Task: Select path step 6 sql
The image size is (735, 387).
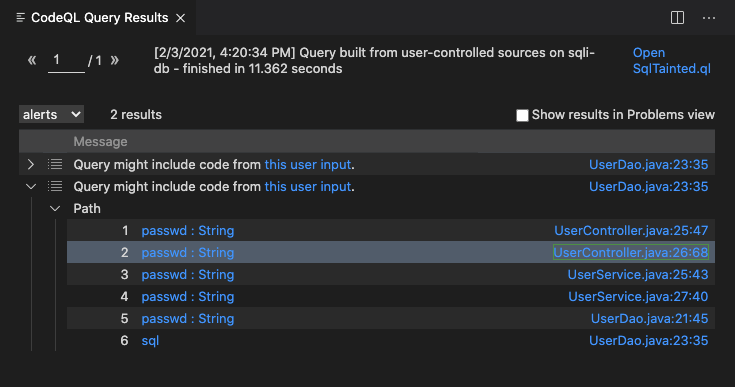Action: tap(150, 341)
